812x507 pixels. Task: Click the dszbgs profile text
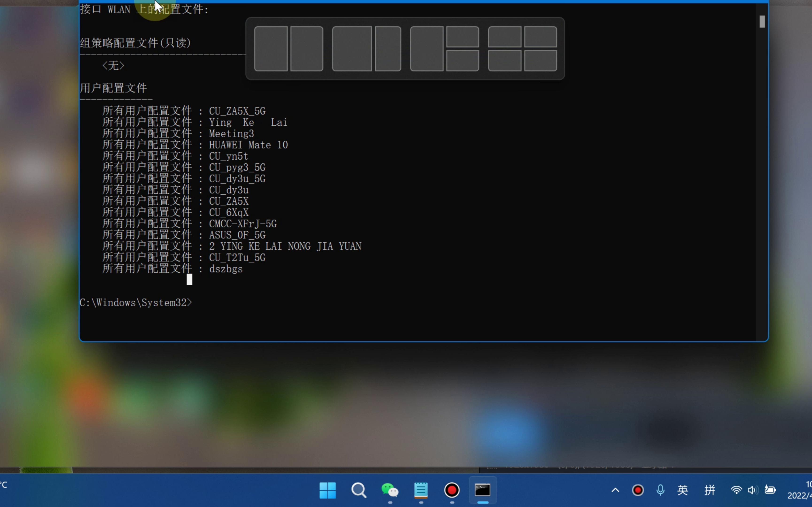pyautogui.click(x=226, y=269)
